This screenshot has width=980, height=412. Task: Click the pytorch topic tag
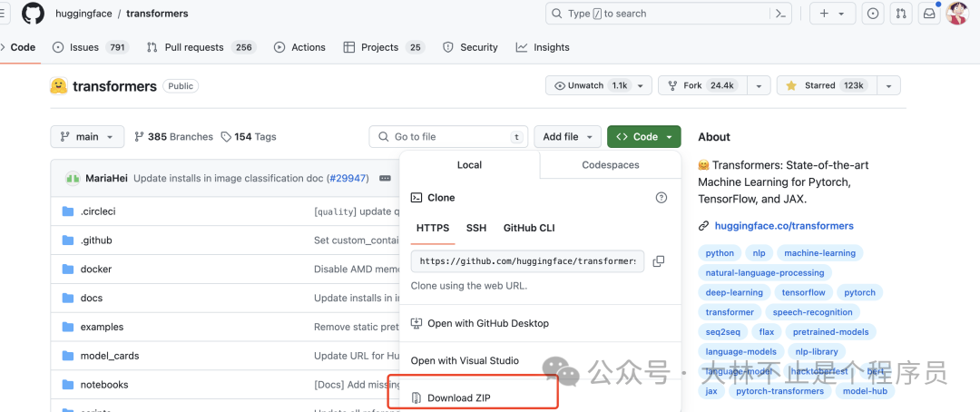pos(860,292)
